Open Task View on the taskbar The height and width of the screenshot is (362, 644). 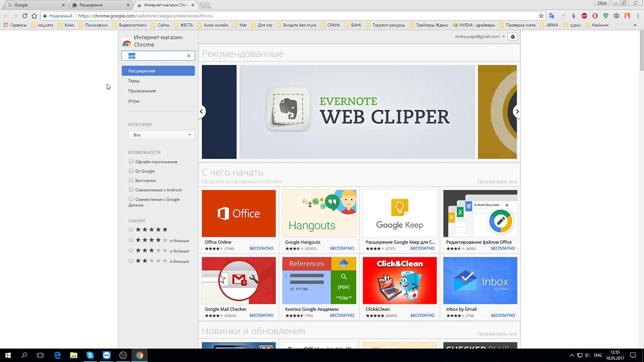pos(40,355)
